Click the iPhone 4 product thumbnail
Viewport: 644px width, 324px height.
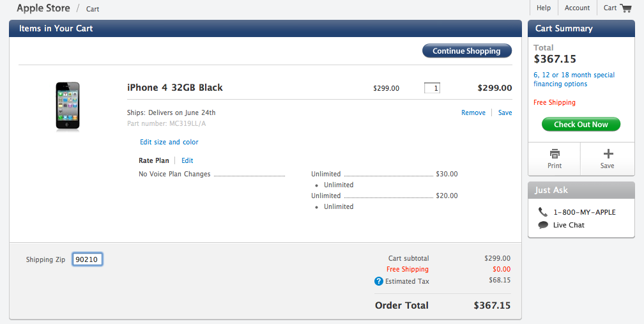click(x=68, y=107)
